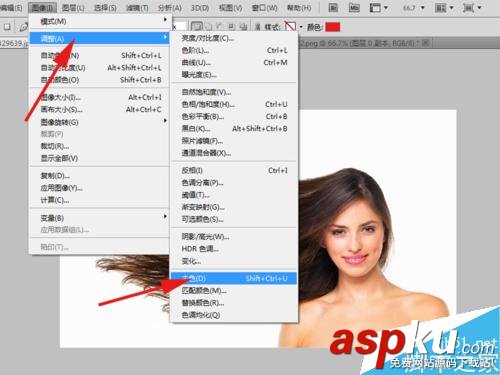Open the 帮助(H) menu
The image size is (500, 375).
coord(299,8)
